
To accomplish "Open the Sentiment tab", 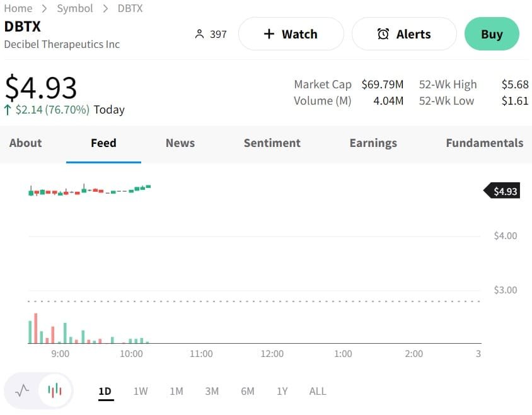I will point(272,143).
